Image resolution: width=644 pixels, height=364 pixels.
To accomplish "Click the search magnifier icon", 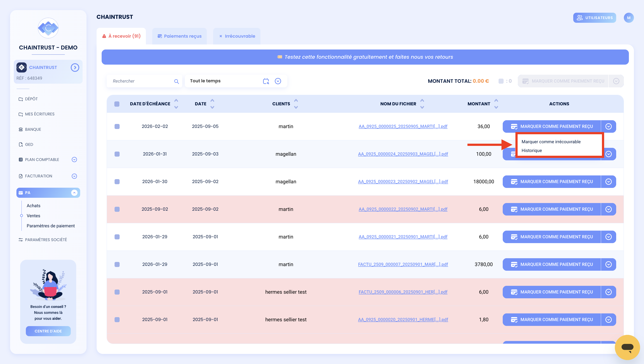I will point(177,81).
